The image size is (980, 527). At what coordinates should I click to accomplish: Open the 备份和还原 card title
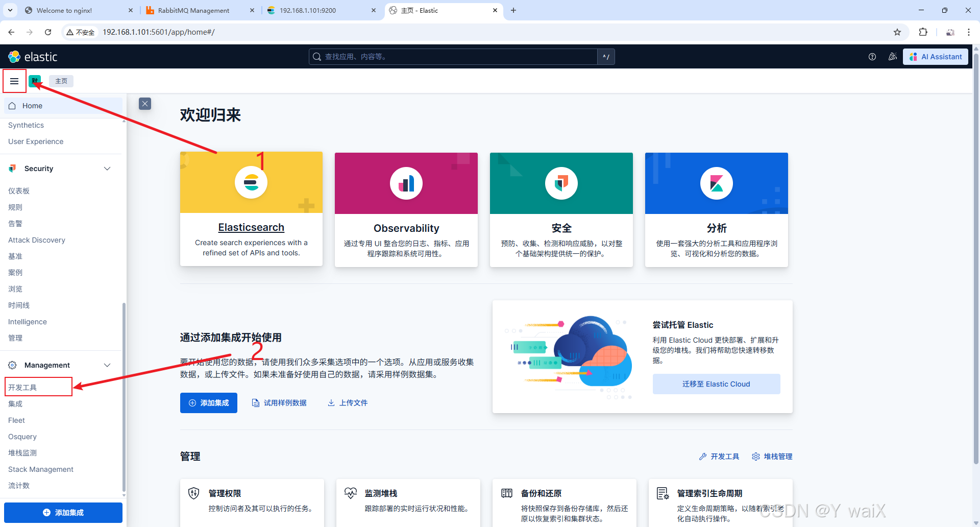click(x=542, y=493)
